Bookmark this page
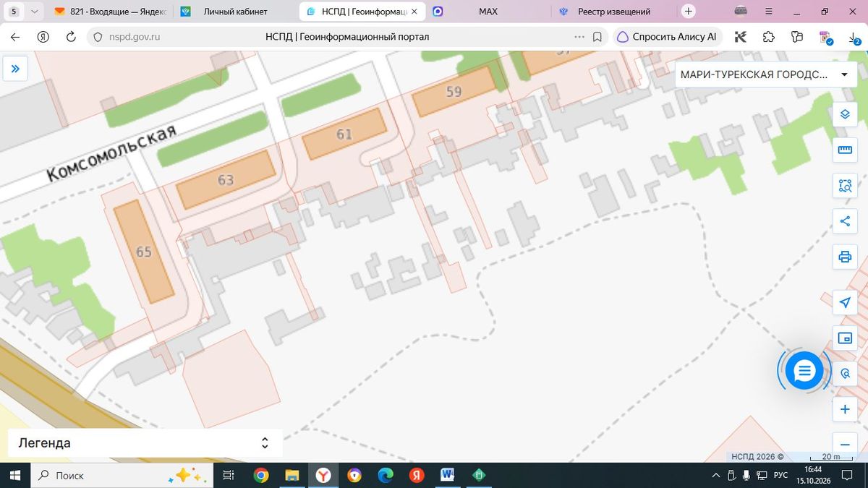This screenshot has height=488, width=868. point(597,37)
